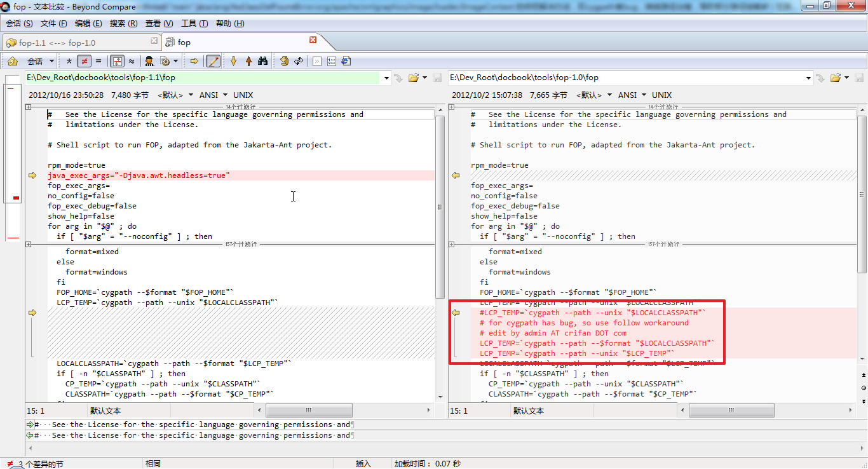
Task: Click the reload files icon
Action: click(298, 62)
